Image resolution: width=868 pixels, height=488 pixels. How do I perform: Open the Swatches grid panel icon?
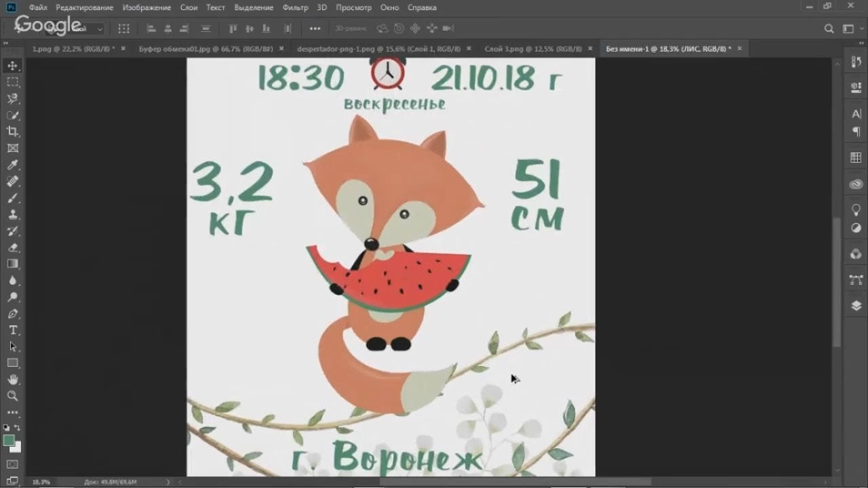856,158
